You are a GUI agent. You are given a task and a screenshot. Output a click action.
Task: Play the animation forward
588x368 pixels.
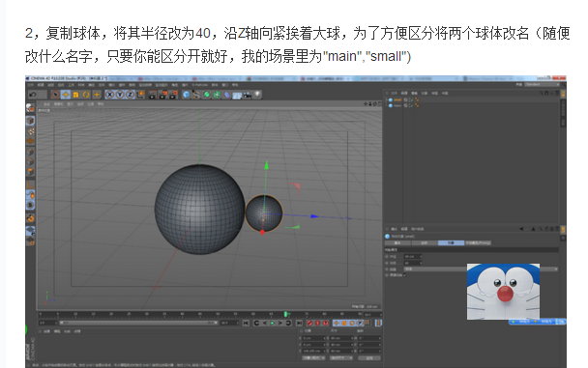273,323
